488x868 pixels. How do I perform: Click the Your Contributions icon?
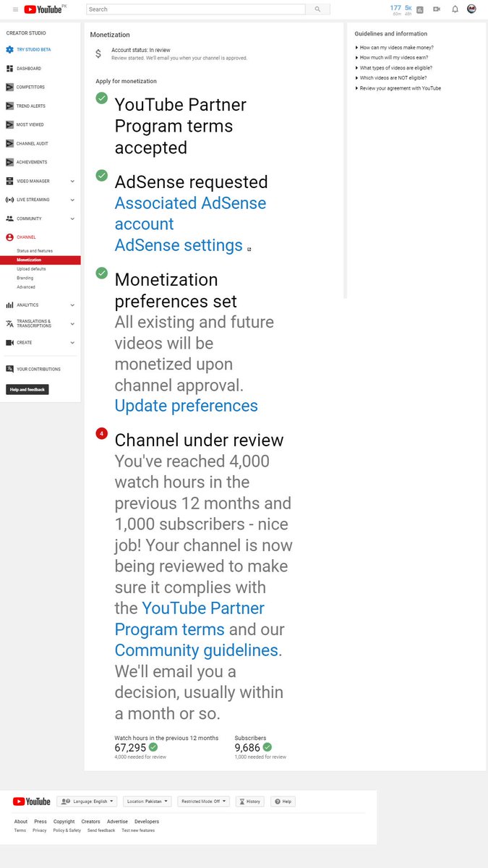click(x=9, y=369)
